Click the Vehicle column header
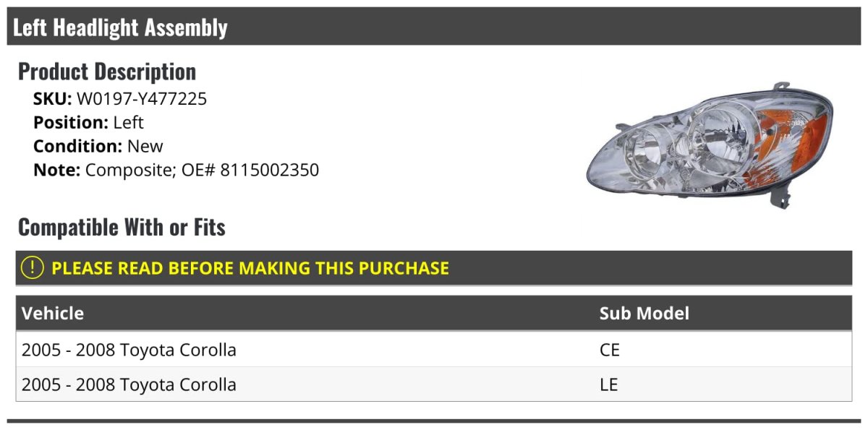 tap(53, 313)
